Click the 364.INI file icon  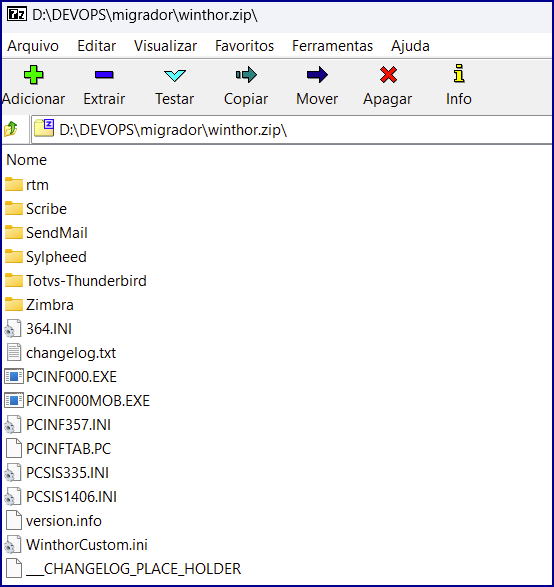point(13,328)
